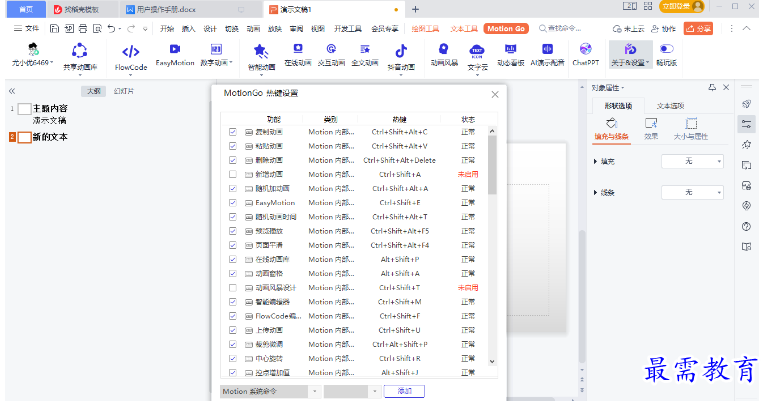Open EasyMotion from the ribbon
The width and height of the screenshot is (766, 401).
coord(174,55)
